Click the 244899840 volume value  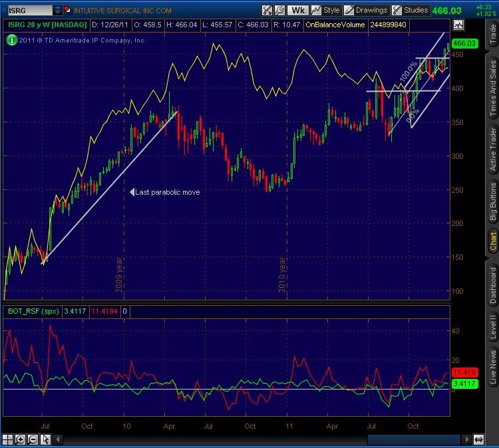pos(388,25)
